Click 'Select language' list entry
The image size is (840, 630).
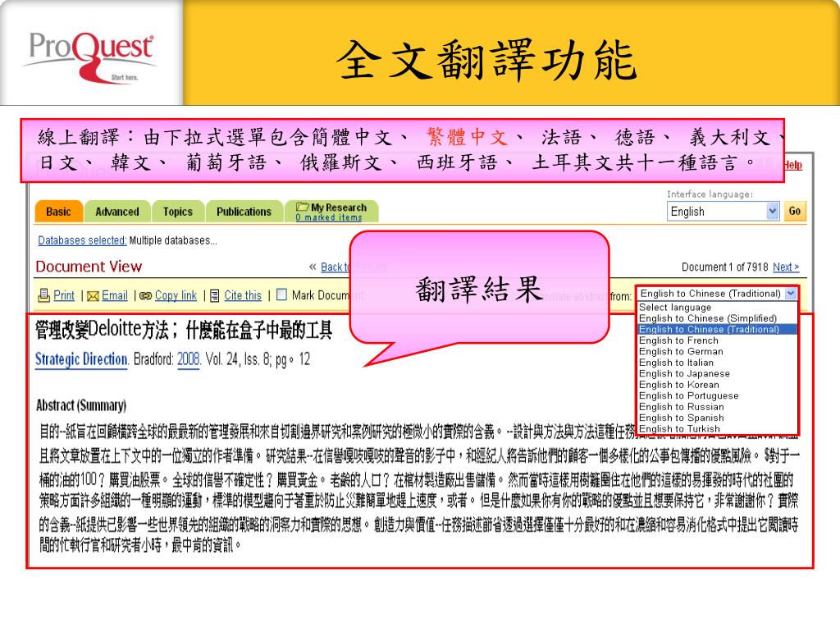click(x=675, y=308)
